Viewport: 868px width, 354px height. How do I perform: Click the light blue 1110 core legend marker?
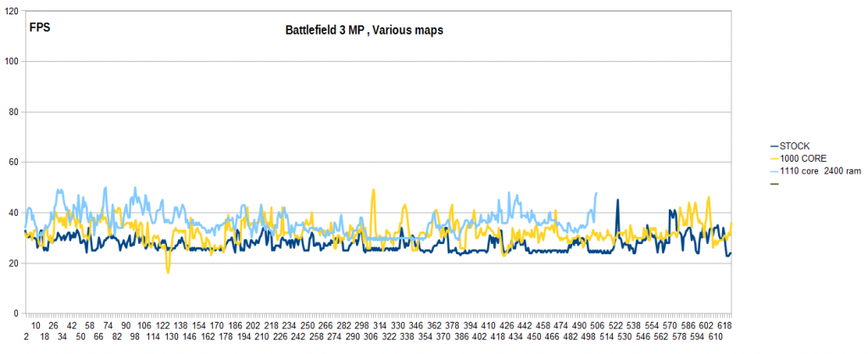[x=775, y=171]
